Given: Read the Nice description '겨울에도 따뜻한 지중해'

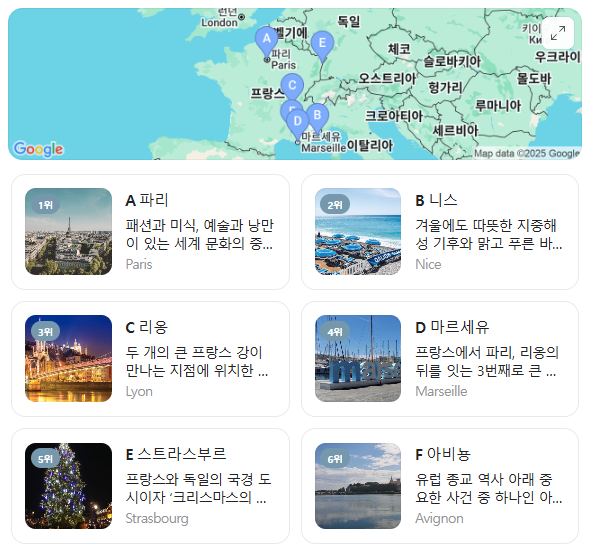Looking at the screenshot, I should tap(486, 226).
